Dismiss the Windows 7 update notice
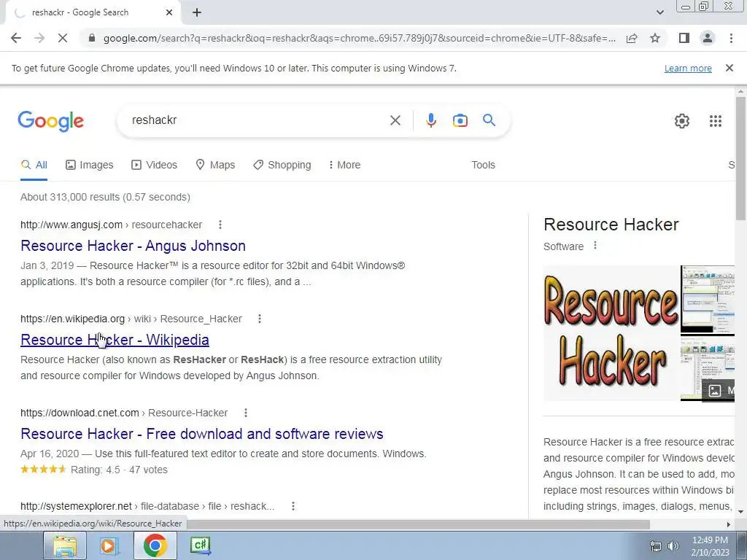The height and width of the screenshot is (560, 747). click(x=729, y=68)
